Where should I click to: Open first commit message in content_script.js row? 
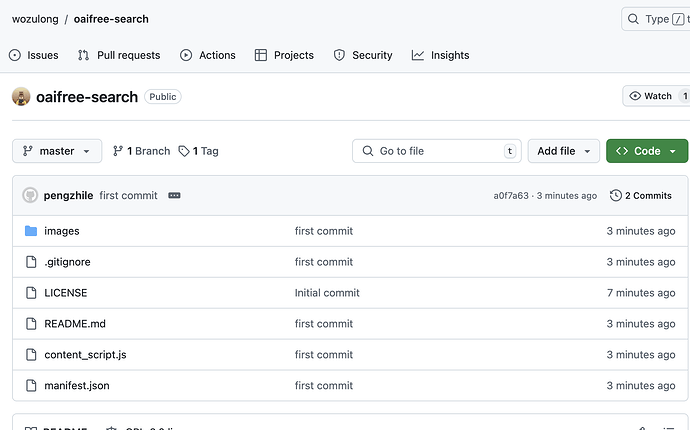[324, 354]
